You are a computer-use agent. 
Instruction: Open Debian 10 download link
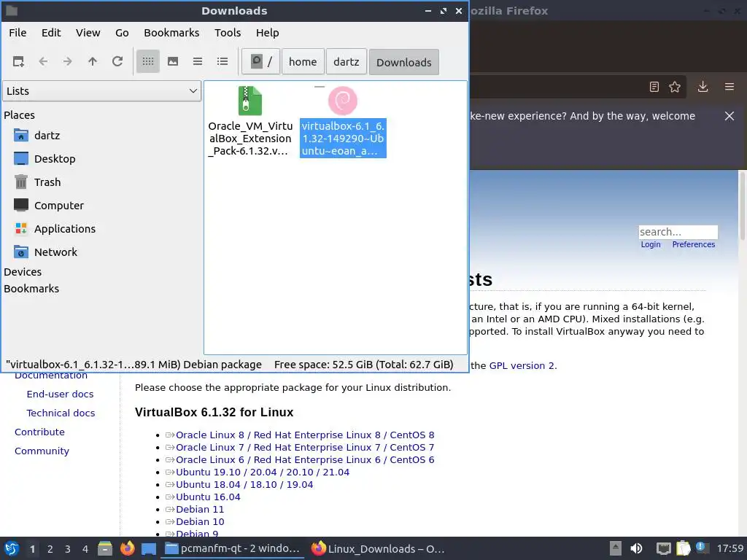(x=200, y=522)
